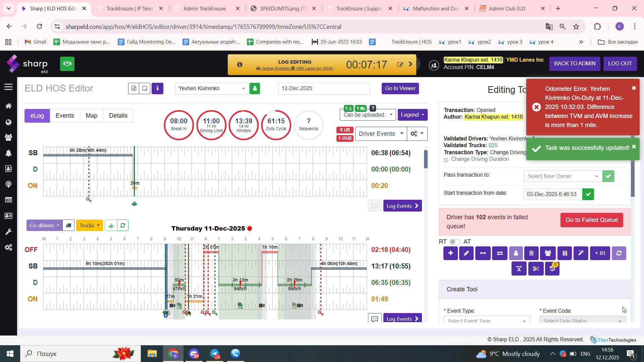Screen dimensions: 644x362
Task: Click the 12-Dec-2025 date input field
Action: coord(324,88)
